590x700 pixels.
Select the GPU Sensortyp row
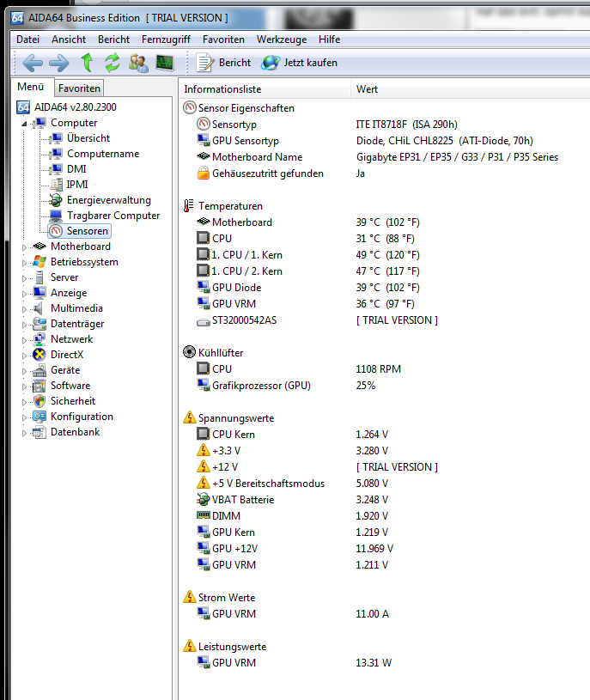point(384,141)
